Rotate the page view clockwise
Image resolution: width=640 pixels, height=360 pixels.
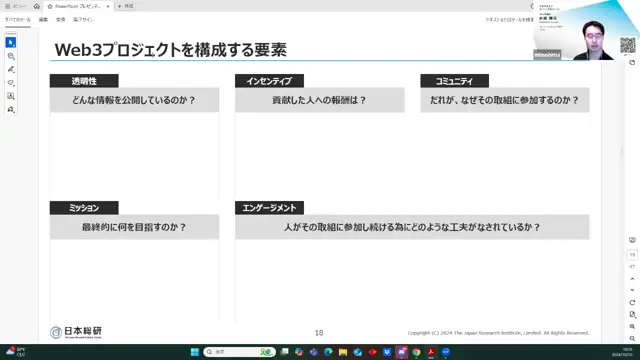click(x=632, y=303)
